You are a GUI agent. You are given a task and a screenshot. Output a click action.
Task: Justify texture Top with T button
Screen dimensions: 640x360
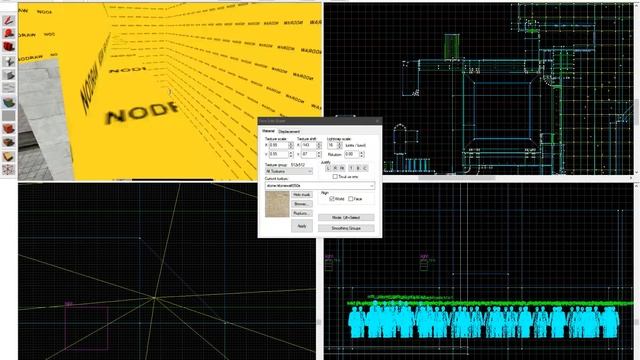pyautogui.click(x=351, y=168)
